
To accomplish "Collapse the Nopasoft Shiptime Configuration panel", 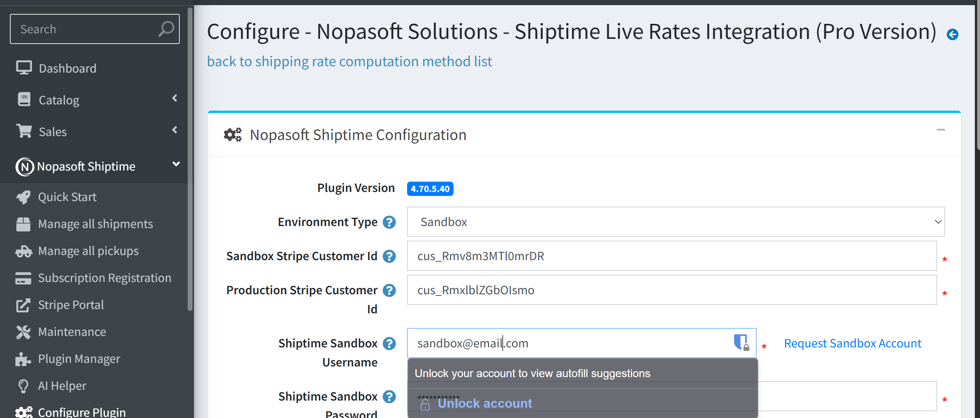I will tap(941, 130).
